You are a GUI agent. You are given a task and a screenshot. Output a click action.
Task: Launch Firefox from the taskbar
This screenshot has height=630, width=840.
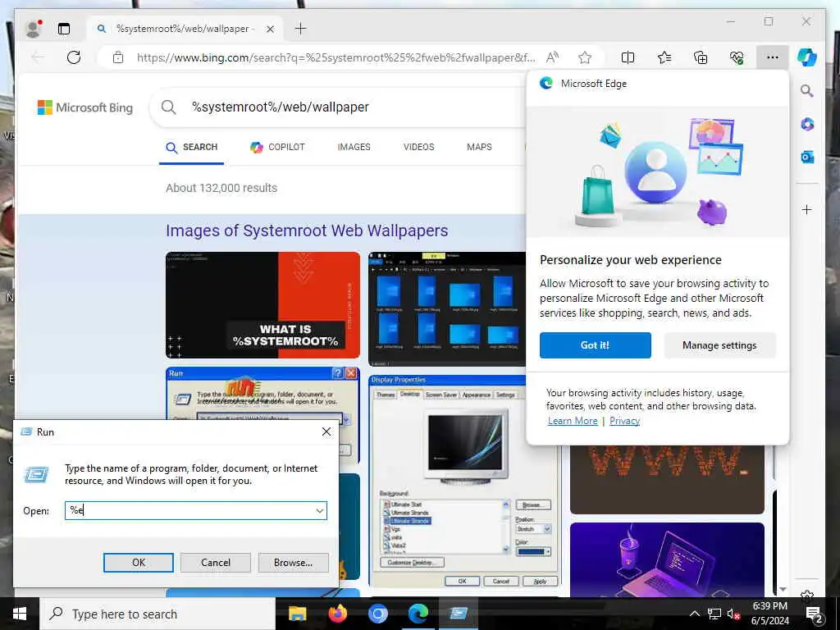[337, 614]
